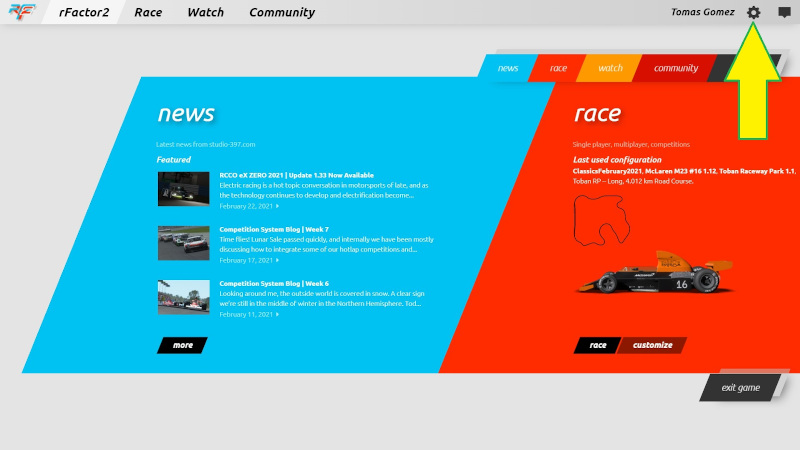Select the rFactor2 top tab
800x450 pixels.
tap(84, 12)
